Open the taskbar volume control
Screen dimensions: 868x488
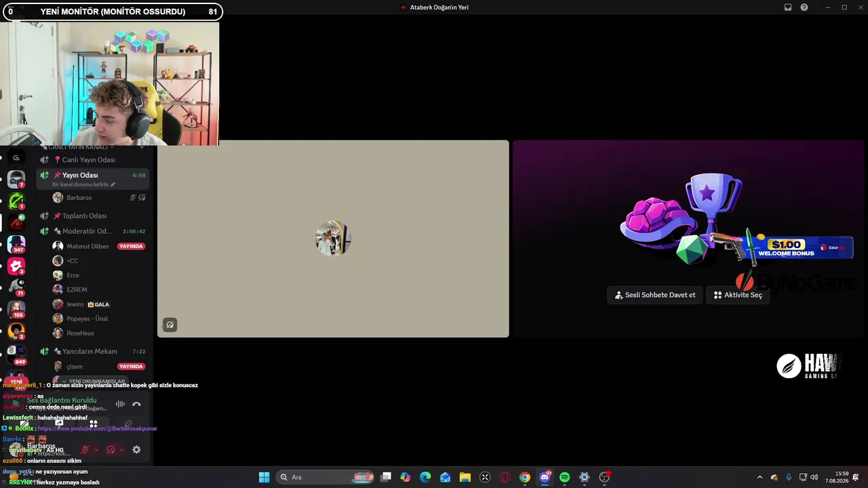[x=814, y=477]
